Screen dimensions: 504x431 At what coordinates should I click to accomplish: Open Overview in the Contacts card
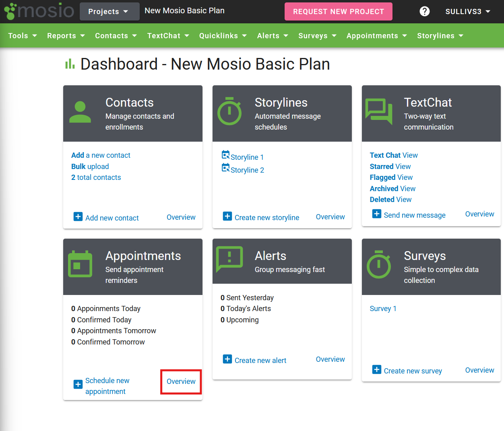tap(181, 217)
